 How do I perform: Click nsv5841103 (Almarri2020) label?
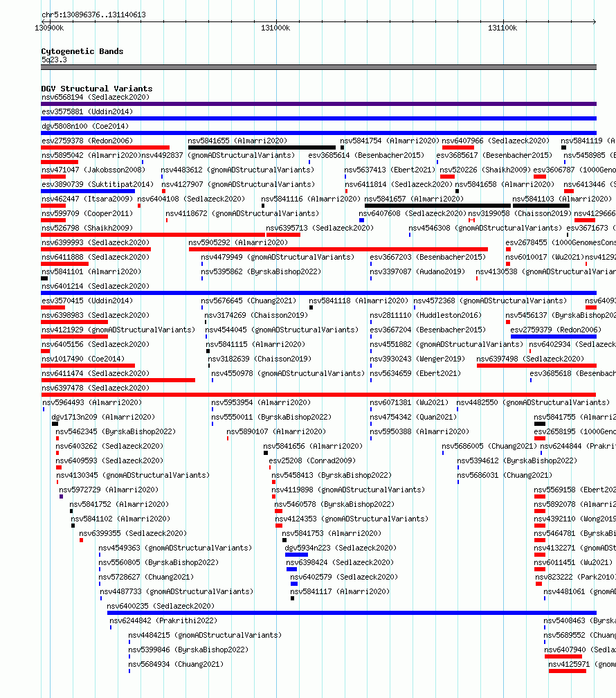pyautogui.click(x=562, y=199)
